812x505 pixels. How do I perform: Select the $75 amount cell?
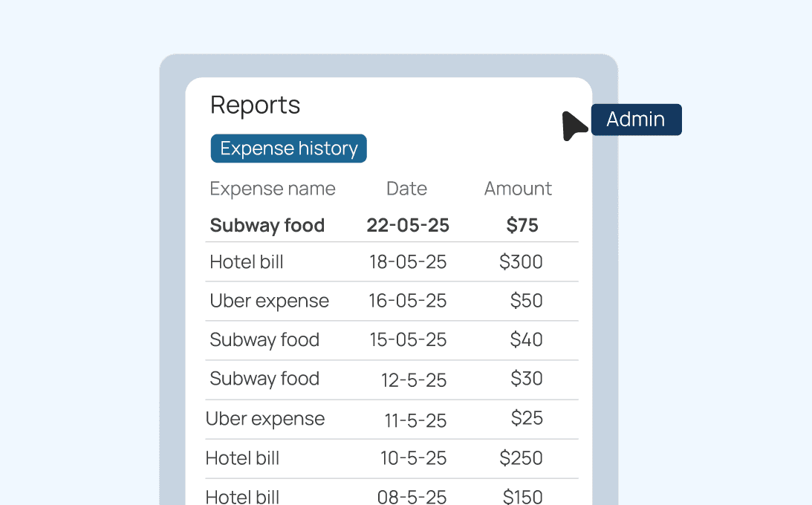tap(522, 226)
